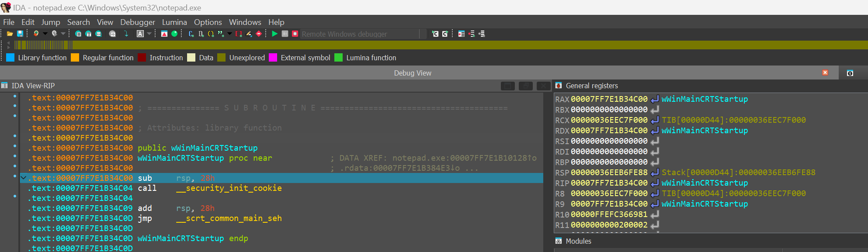Screen dimensions: 868x252
Task: Click the blue breakpoint dot beside sub instruction
Action: pos(15,176)
